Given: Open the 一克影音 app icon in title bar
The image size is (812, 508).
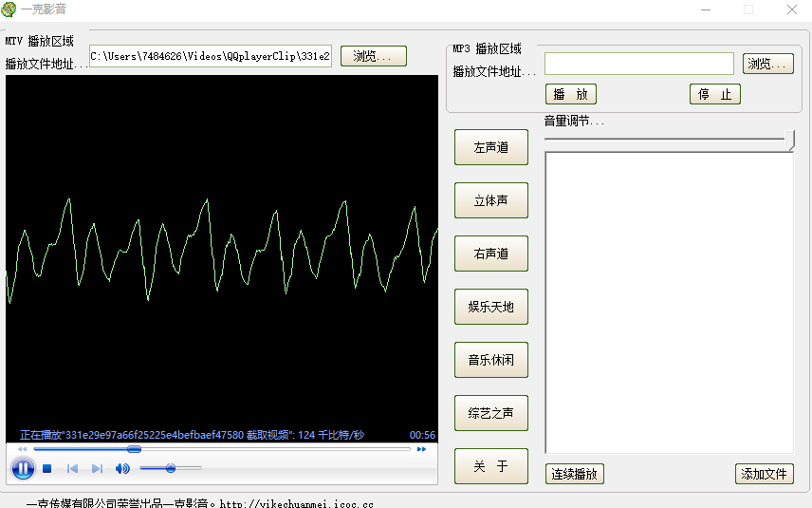Looking at the screenshot, I should (9, 9).
